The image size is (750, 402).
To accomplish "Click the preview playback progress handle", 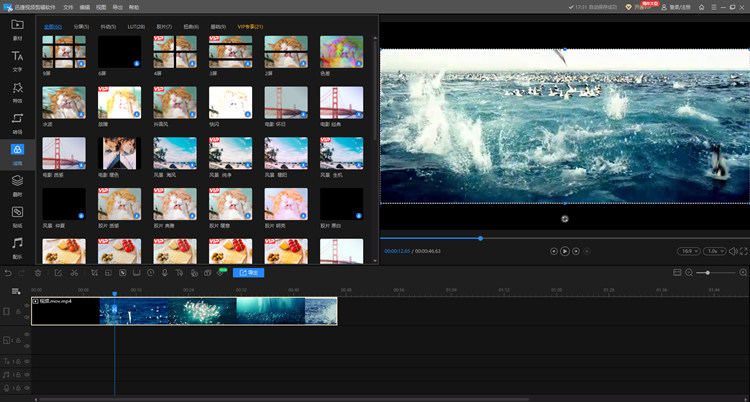I will [x=480, y=238].
